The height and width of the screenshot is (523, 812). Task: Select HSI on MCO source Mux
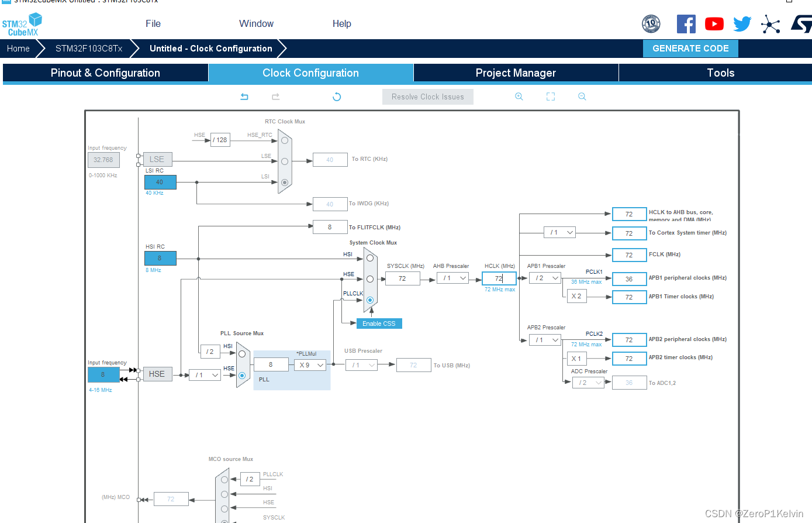(224, 494)
